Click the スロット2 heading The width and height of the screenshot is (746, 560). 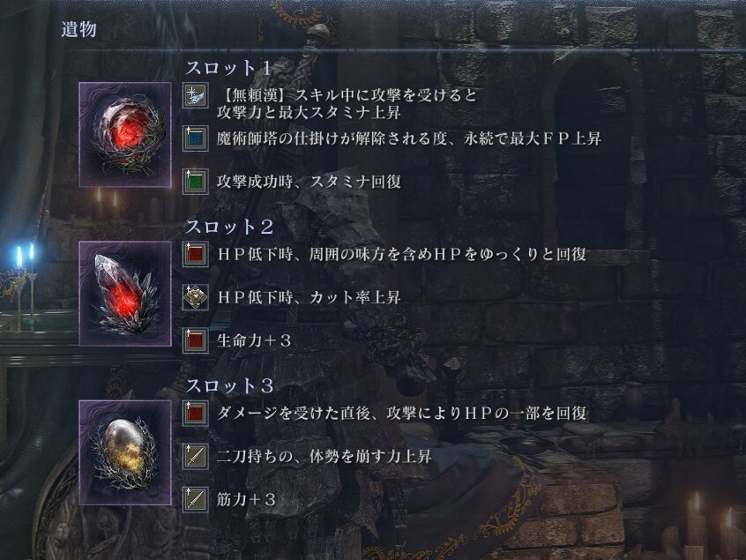tap(229, 227)
